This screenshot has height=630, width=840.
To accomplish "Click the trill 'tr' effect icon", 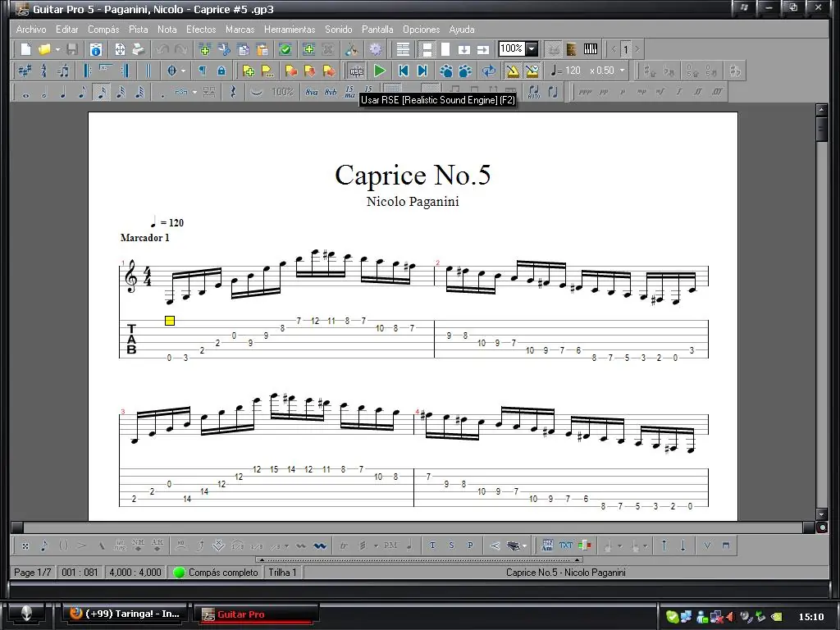I will coord(344,546).
